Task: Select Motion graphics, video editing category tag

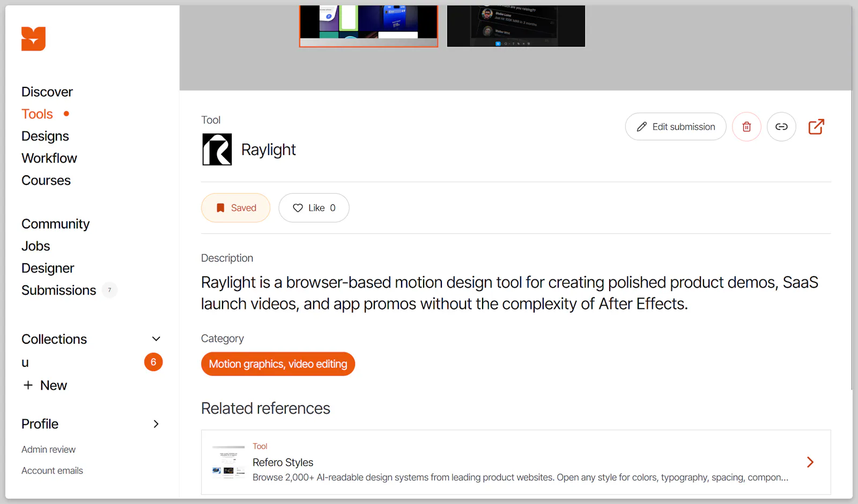Action: click(x=278, y=364)
